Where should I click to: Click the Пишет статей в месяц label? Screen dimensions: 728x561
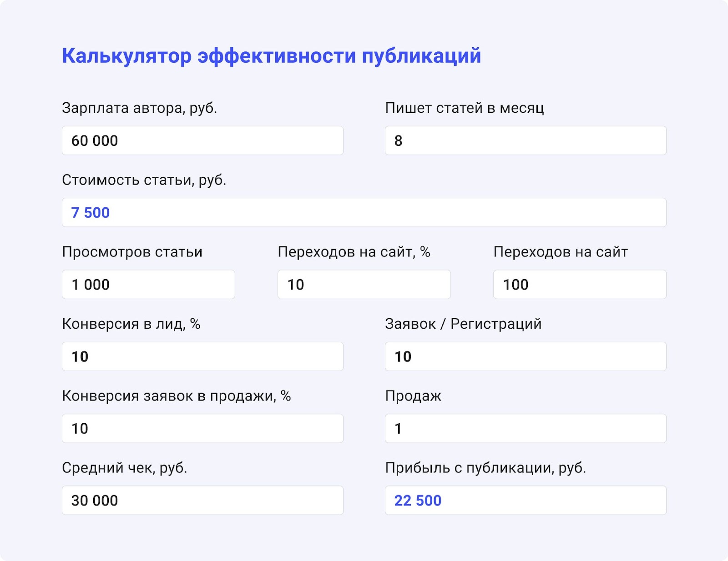tap(465, 108)
